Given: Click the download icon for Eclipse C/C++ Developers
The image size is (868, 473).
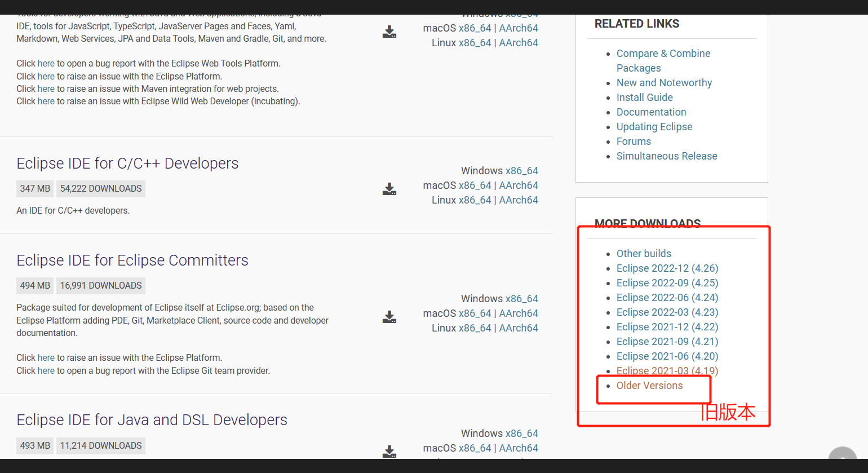Looking at the screenshot, I should (x=389, y=189).
